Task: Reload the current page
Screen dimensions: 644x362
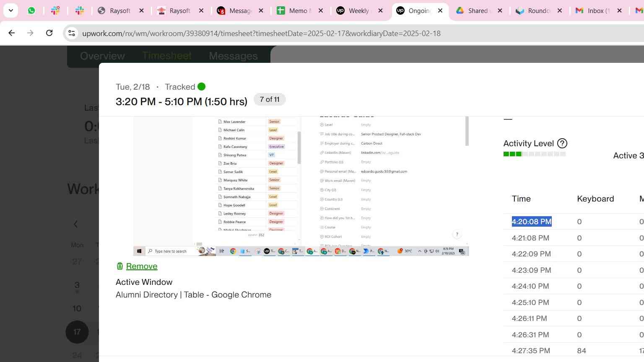Action: [49, 33]
